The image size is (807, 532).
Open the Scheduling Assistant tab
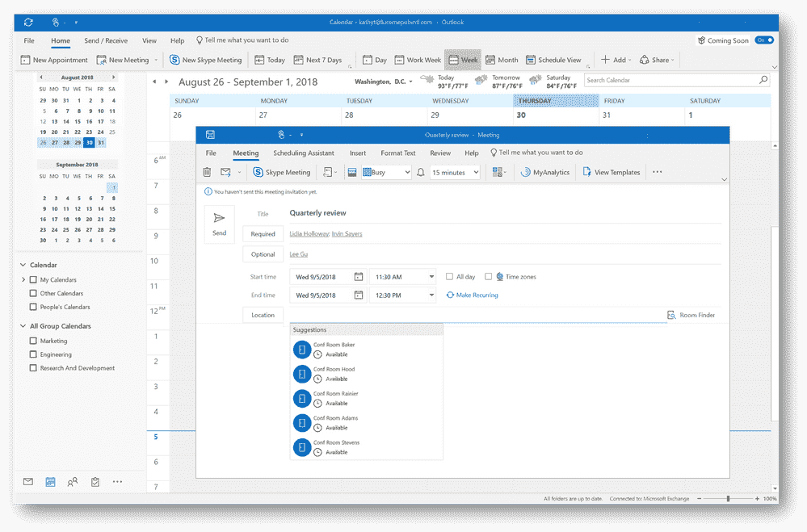304,153
